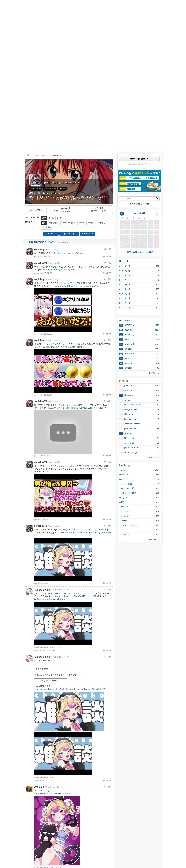Open the Stats tab
This screenshot has width=186, height=868.
click(x=35, y=210)
